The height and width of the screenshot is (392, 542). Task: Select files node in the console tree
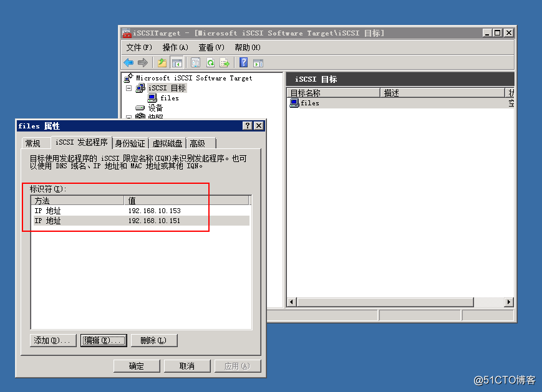[170, 98]
